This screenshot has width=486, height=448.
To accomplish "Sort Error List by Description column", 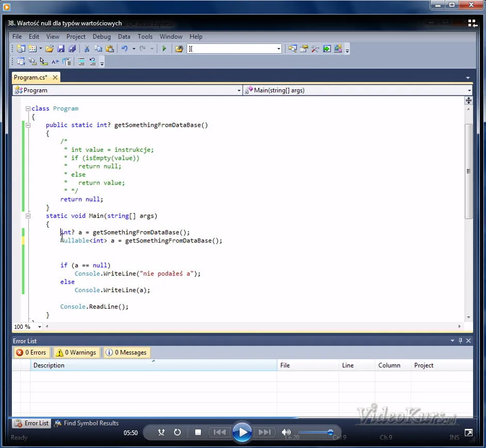I will [x=153, y=365].
